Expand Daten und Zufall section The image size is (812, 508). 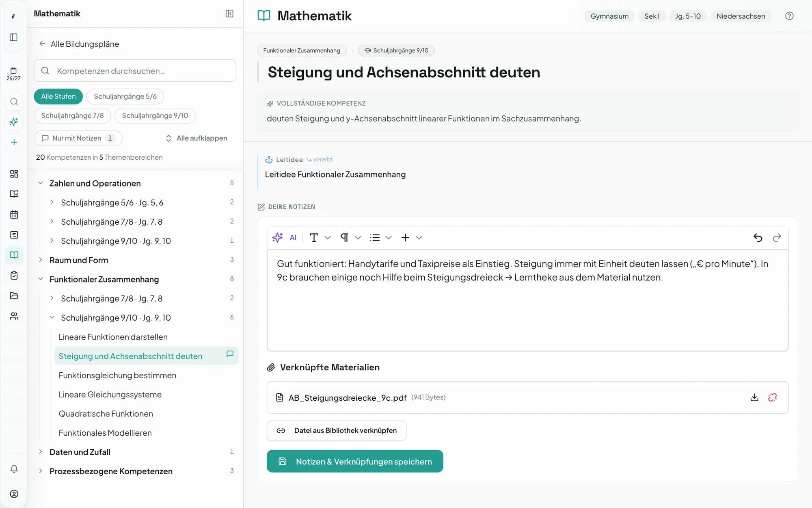point(41,452)
